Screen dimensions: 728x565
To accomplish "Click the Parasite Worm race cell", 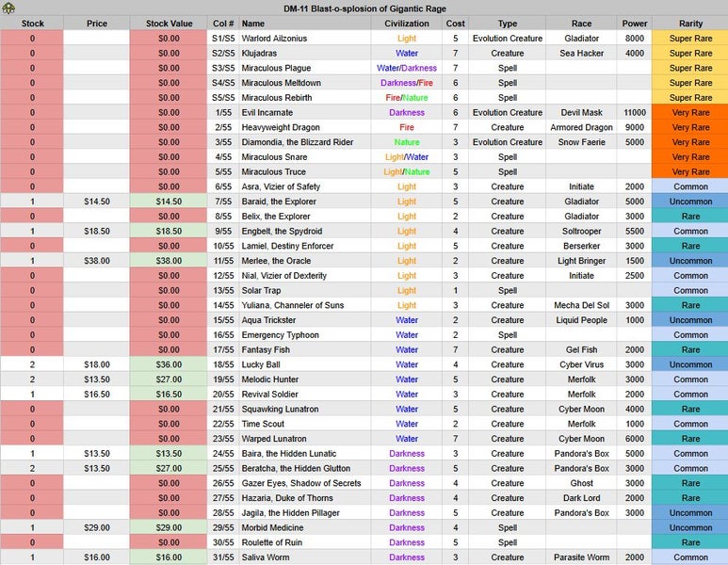I will click(581, 557).
